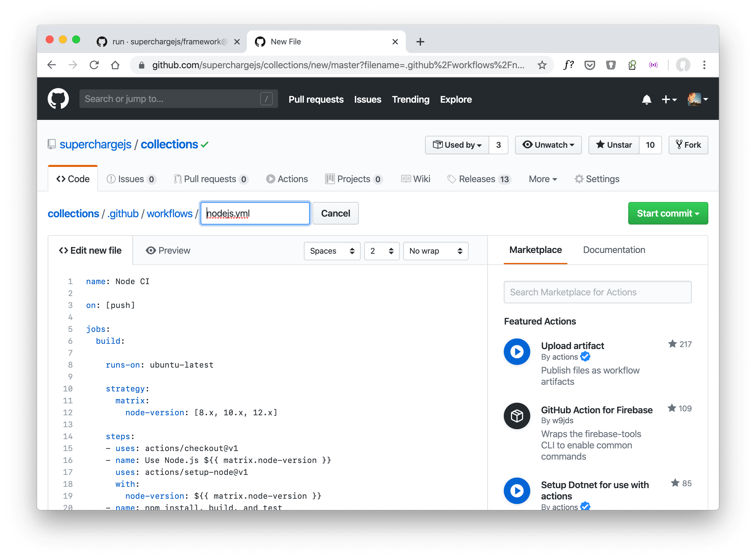Click the GitHub Action for Firebase cube icon
This screenshot has width=756, height=559.
516,416
